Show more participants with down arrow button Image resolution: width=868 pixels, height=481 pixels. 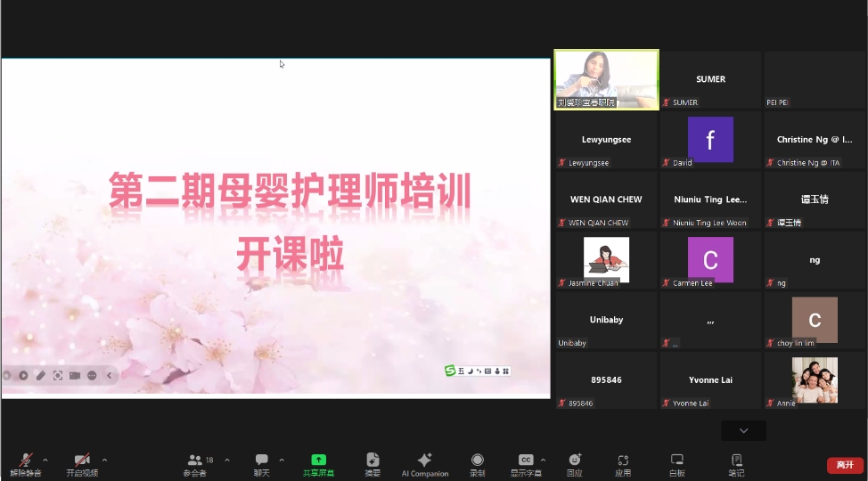click(743, 431)
